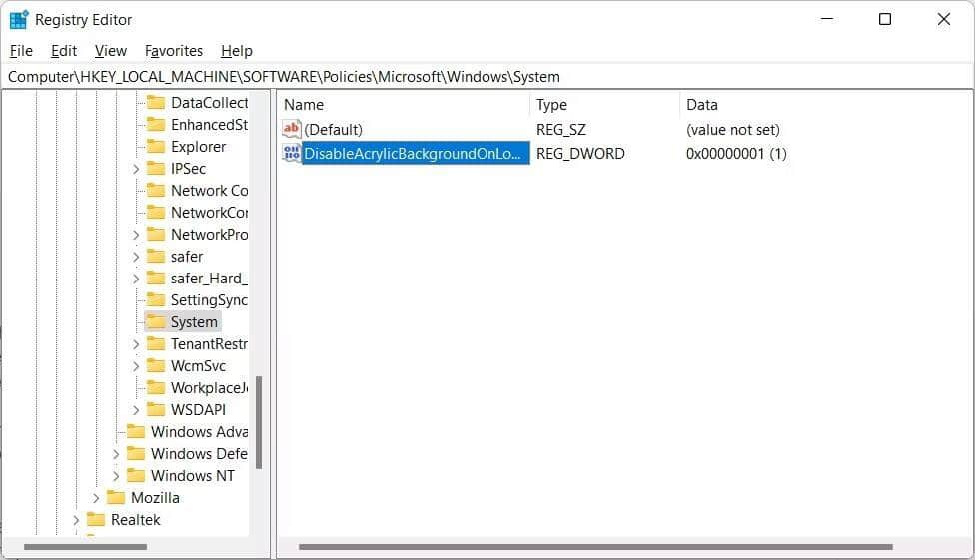The height and width of the screenshot is (560, 975).
Task: Click the registry path address bar
Action: tap(487, 76)
